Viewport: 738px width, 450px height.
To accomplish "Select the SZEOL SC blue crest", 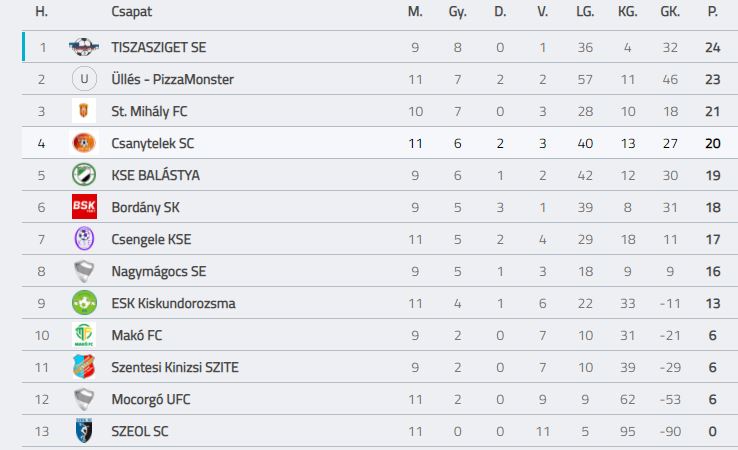I will [84, 431].
